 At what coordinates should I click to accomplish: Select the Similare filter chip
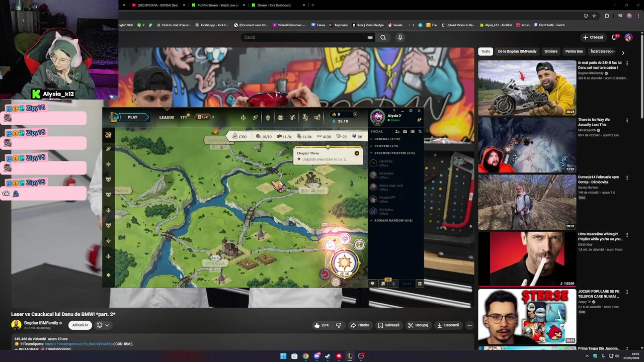pyautogui.click(x=551, y=51)
